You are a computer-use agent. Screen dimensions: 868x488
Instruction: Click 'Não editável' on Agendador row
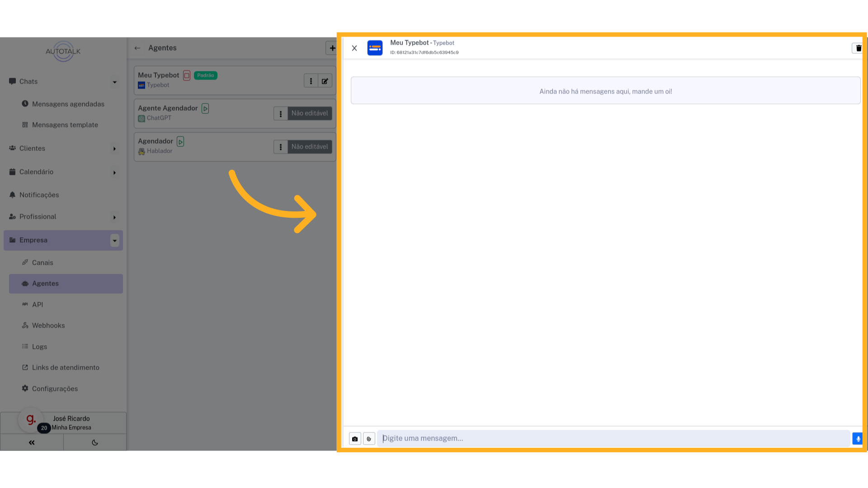coord(310,147)
